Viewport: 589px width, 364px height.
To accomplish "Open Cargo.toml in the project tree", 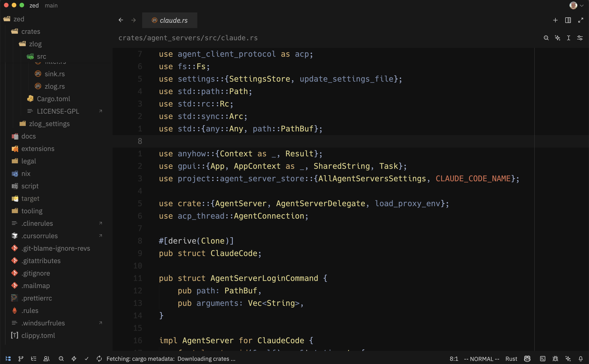I will pos(56,99).
